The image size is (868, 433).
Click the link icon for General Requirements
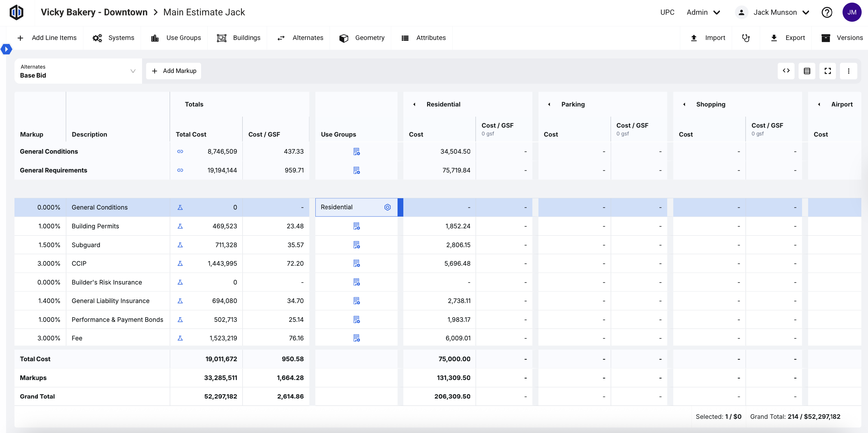[x=180, y=170]
